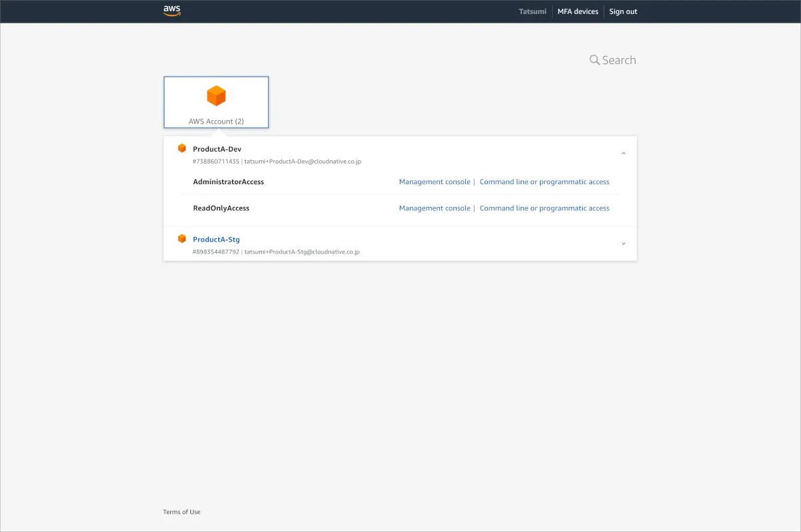The image size is (801, 532).
Task: Expand the ProductA-Stg account chevron
Action: click(x=623, y=244)
